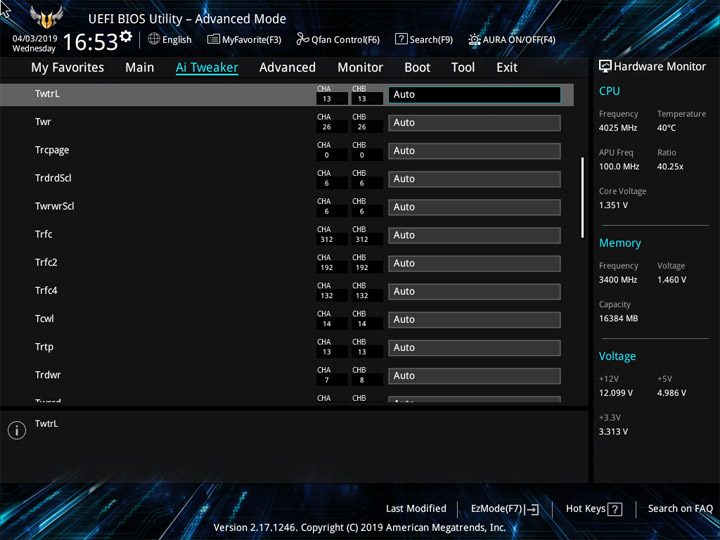
Task: Click Core Voltage 1.351 V reading
Action: point(613,205)
